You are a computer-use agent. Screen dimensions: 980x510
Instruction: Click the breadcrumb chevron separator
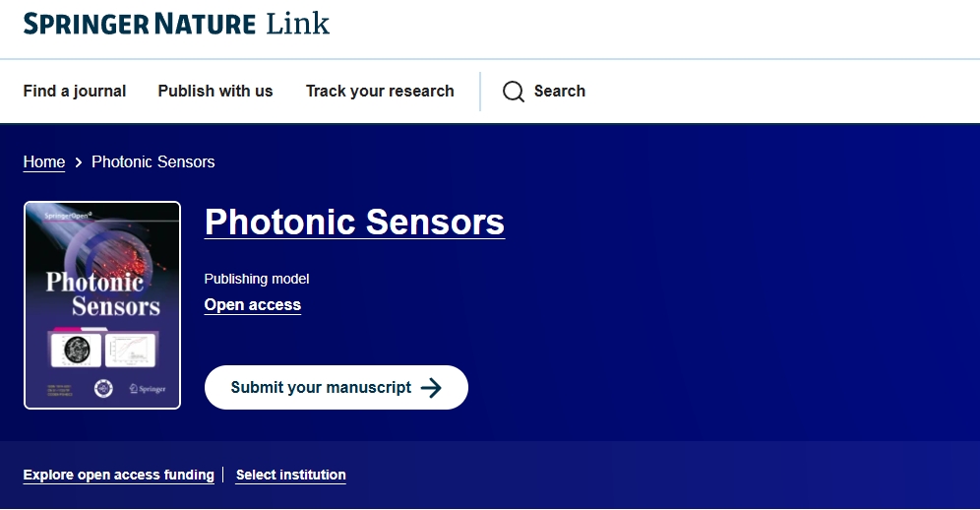pyautogui.click(x=79, y=162)
